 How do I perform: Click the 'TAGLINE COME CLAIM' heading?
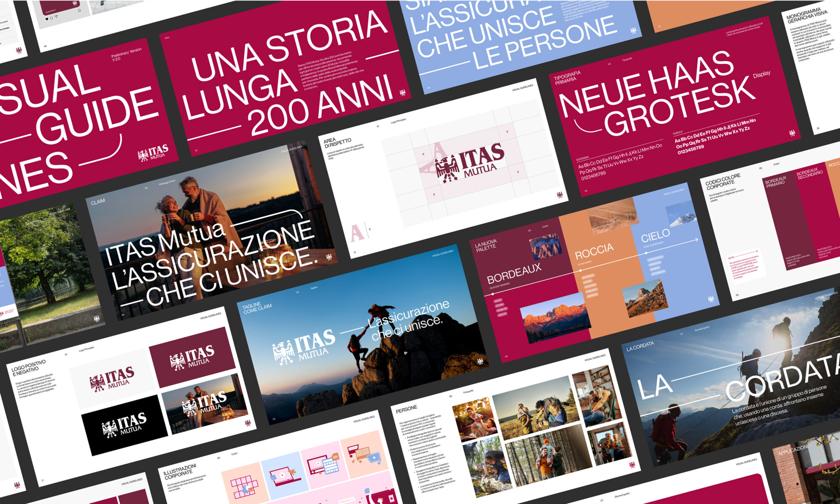click(257, 308)
